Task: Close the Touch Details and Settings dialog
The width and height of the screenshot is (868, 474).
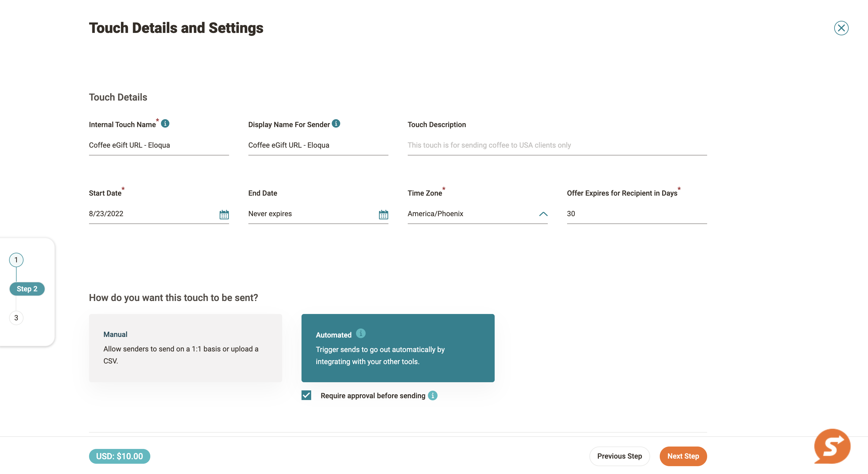Action: pos(841,28)
